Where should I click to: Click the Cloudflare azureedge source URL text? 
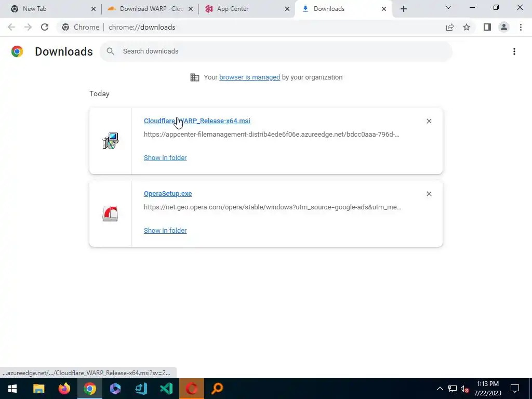pyautogui.click(x=271, y=135)
